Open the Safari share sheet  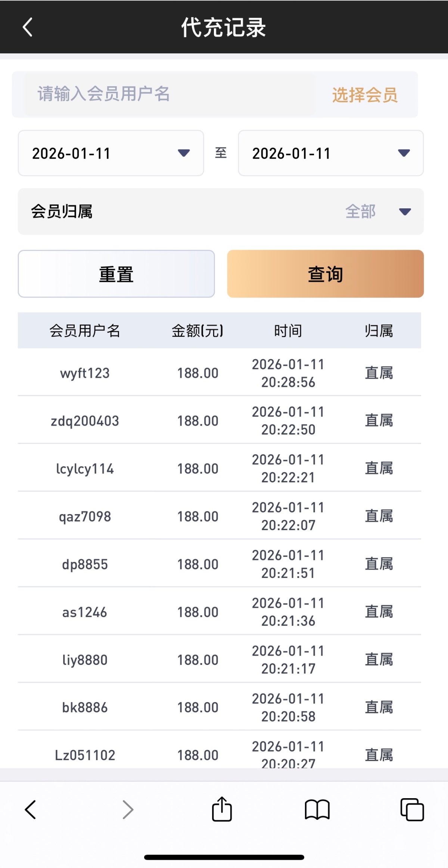point(222,809)
